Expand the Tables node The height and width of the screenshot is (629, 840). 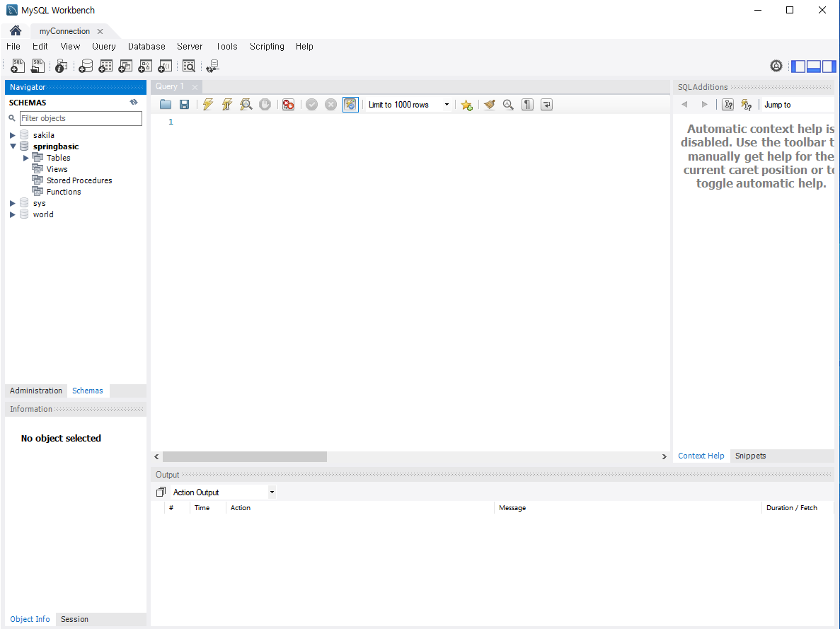click(25, 158)
